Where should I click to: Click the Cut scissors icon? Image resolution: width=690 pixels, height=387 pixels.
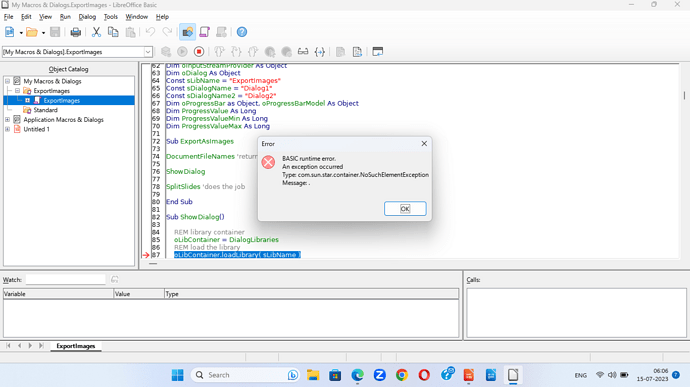pos(96,32)
